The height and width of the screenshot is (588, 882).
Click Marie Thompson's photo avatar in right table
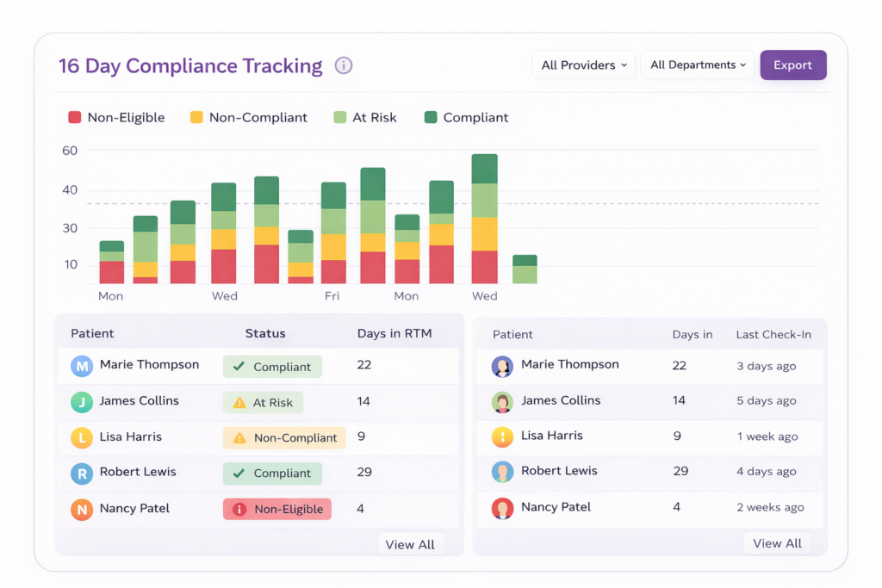tap(502, 366)
